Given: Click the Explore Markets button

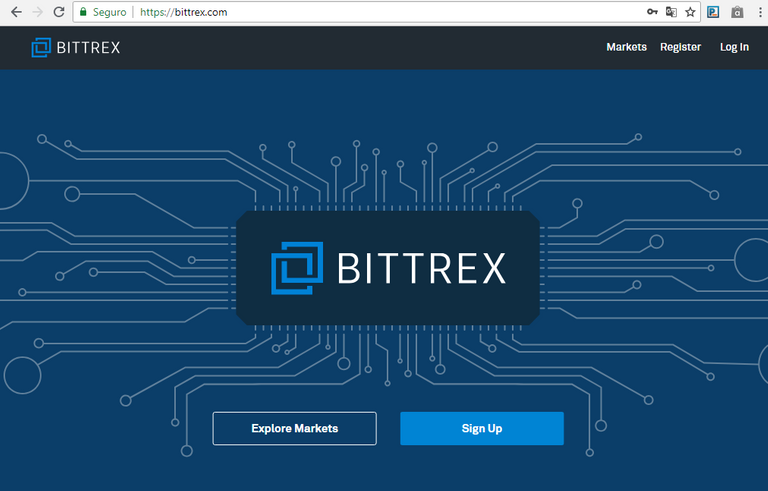Looking at the screenshot, I should [294, 428].
